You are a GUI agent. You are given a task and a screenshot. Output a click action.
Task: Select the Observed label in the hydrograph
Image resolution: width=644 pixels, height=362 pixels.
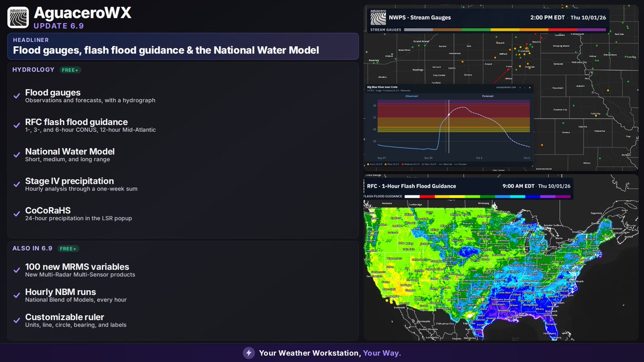pos(412,96)
